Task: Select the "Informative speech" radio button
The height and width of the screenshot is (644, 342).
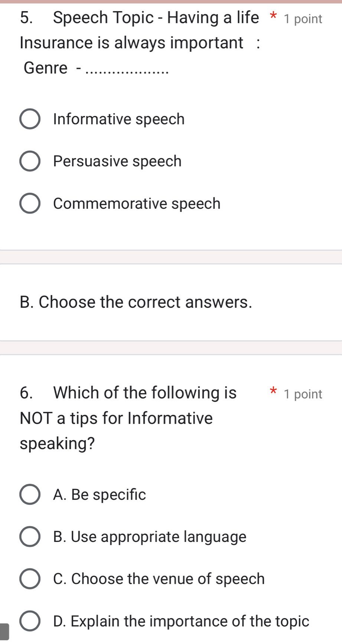Action: tap(30, 119)
